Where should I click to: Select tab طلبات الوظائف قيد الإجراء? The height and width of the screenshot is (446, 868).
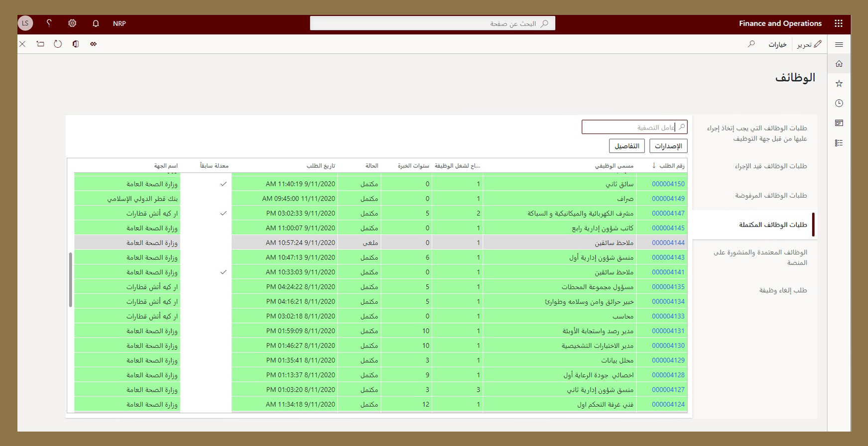tap(771, 166)
